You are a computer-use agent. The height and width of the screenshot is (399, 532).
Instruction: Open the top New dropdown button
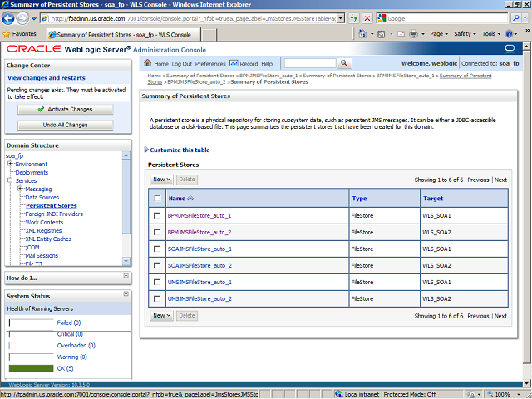point(161,179)
